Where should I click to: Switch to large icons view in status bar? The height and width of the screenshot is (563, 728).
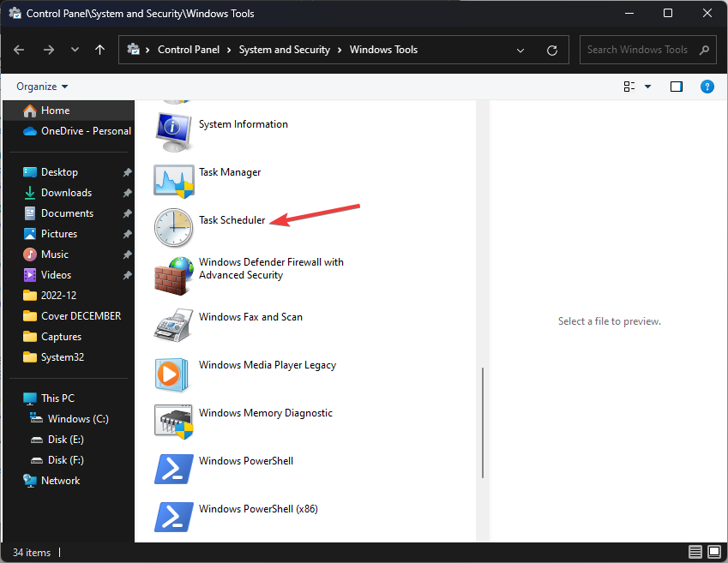(714, 552)
